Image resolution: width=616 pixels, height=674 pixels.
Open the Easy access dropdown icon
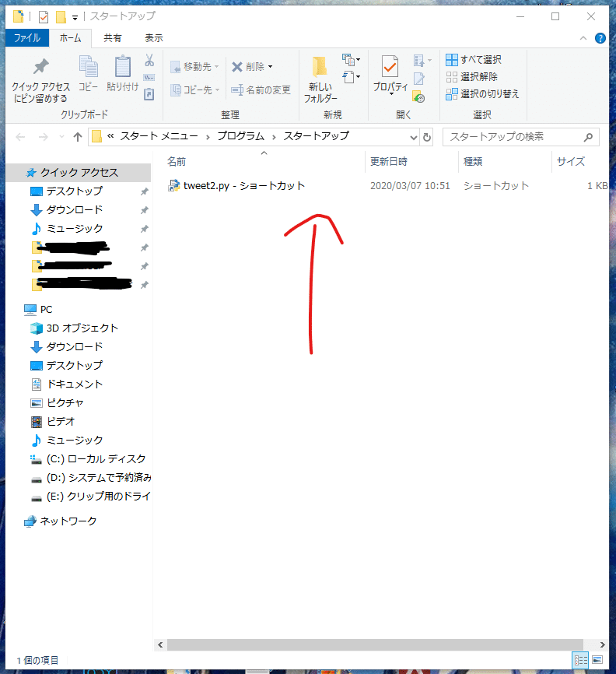(351, 77)
